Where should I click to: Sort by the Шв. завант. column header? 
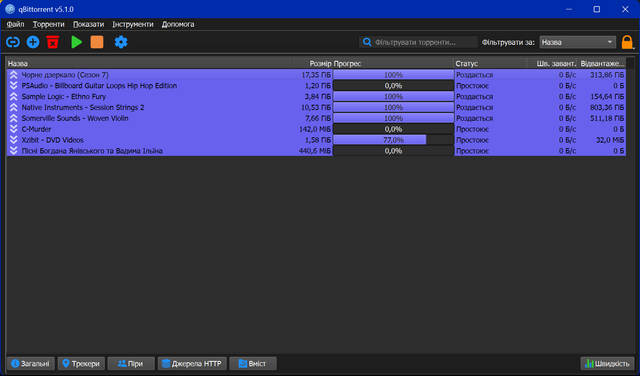[552, 63]
